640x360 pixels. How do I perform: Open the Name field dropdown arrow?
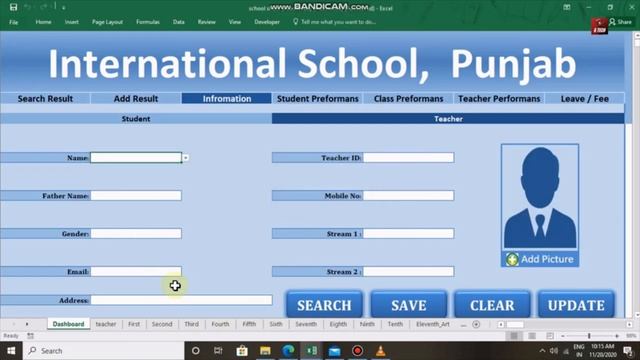click(x=186, y=158)
